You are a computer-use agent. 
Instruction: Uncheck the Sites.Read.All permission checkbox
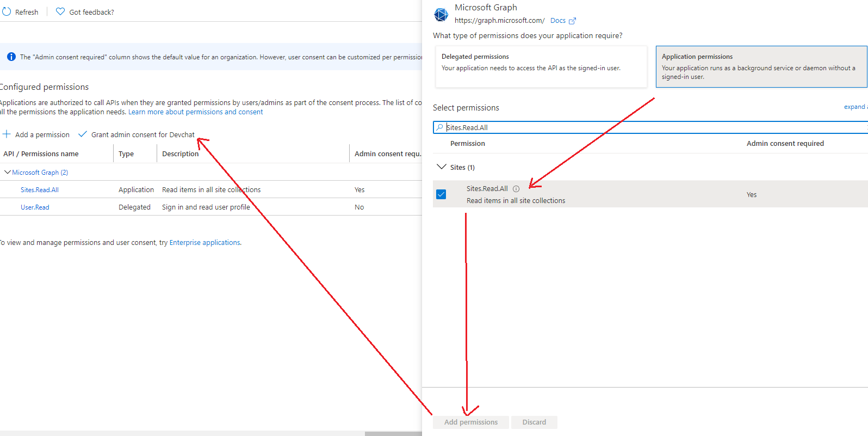(441, 194)
